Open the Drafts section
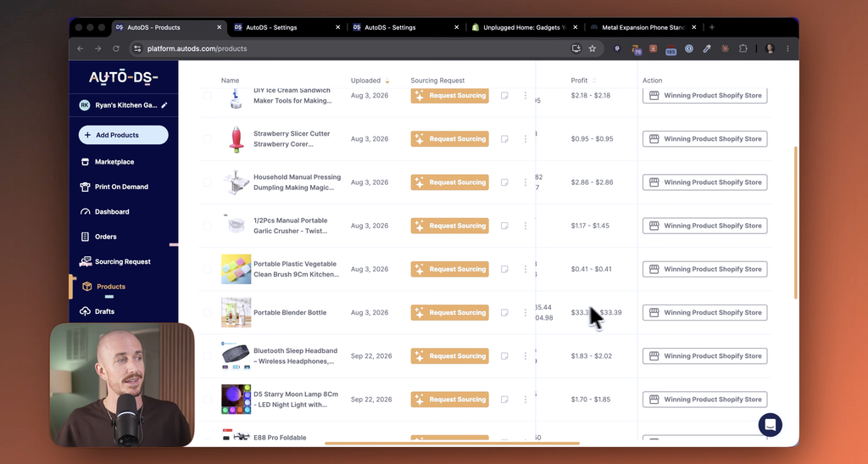This screenshot has width=868, height=464. point(104,311)
